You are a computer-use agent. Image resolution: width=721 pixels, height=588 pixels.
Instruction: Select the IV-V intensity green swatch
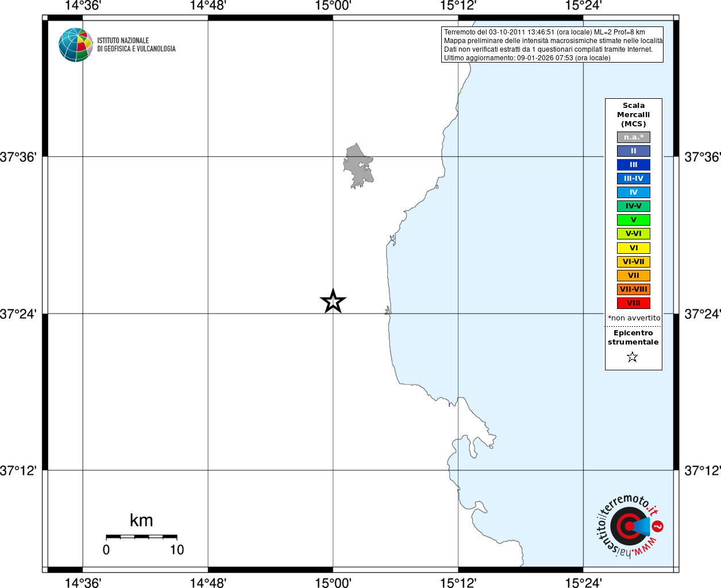pyautogui.click(x=634, y=206)
